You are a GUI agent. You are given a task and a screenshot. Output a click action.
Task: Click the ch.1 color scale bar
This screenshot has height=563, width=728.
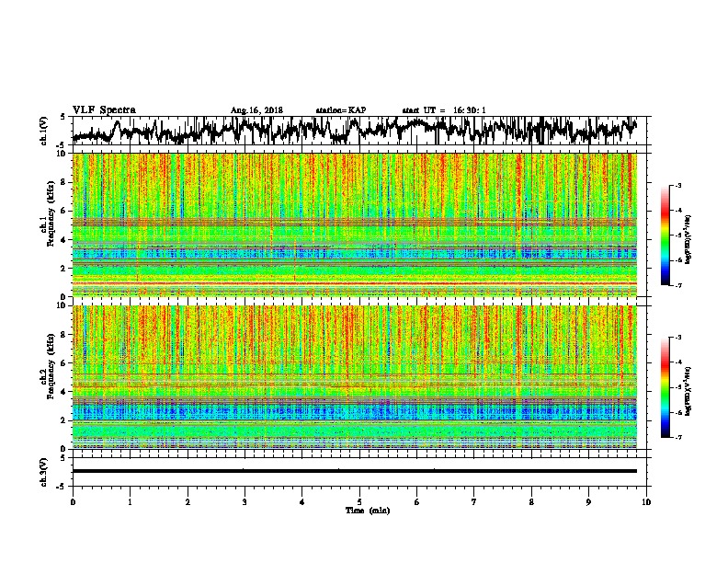coord(665,236)
